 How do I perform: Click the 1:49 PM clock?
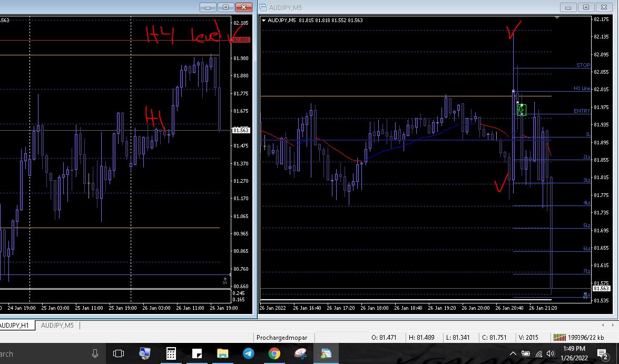click(574, 349)
